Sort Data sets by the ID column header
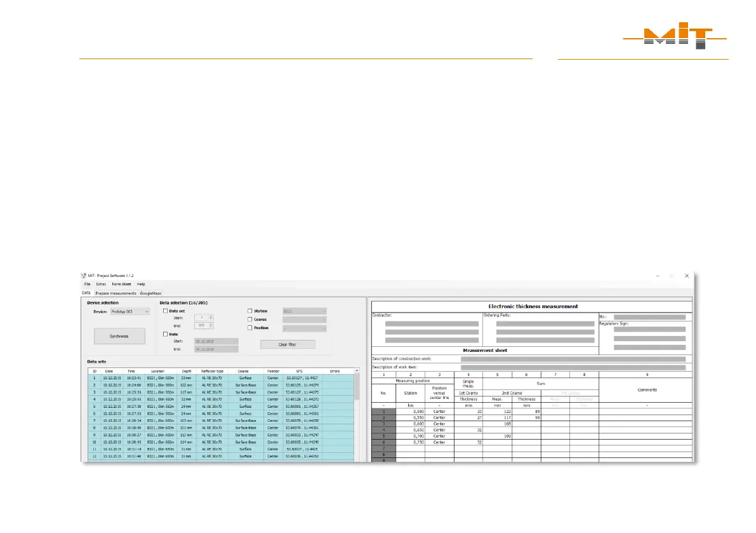 [x=95, y=371]
